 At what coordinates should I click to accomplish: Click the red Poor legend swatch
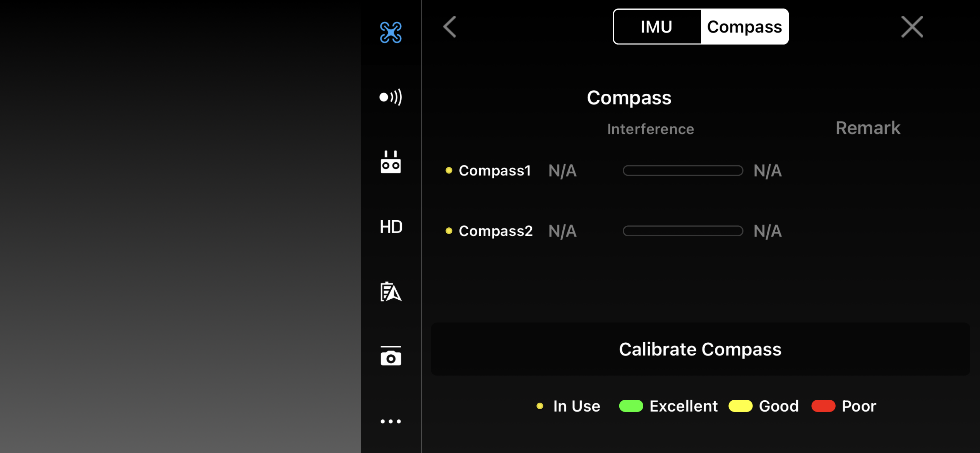click(x=823, y=406)
